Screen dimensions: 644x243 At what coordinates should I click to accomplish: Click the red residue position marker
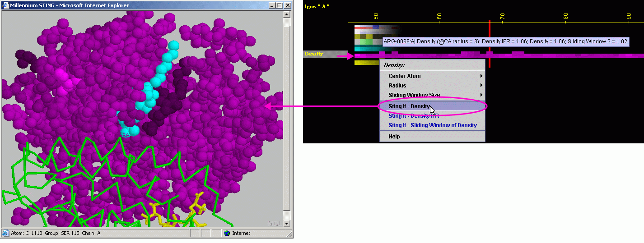489,44
